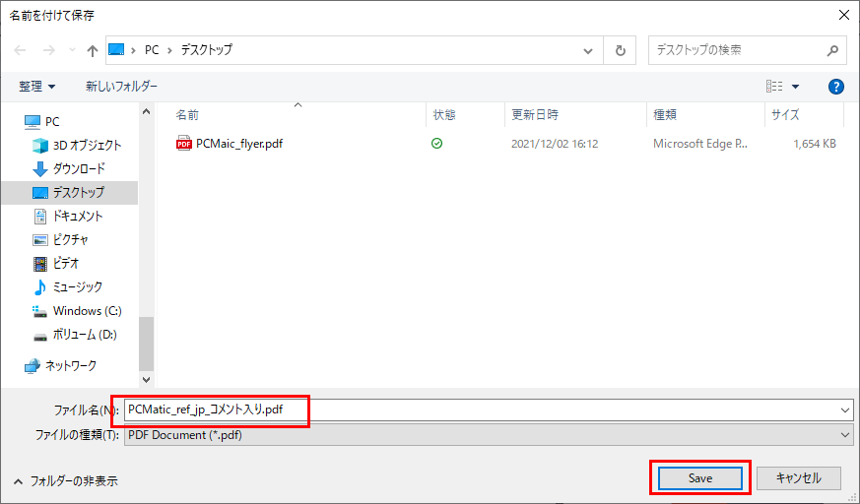
Task: Click the up-arrow parent folder icon
Action: (x=92, y=49)
